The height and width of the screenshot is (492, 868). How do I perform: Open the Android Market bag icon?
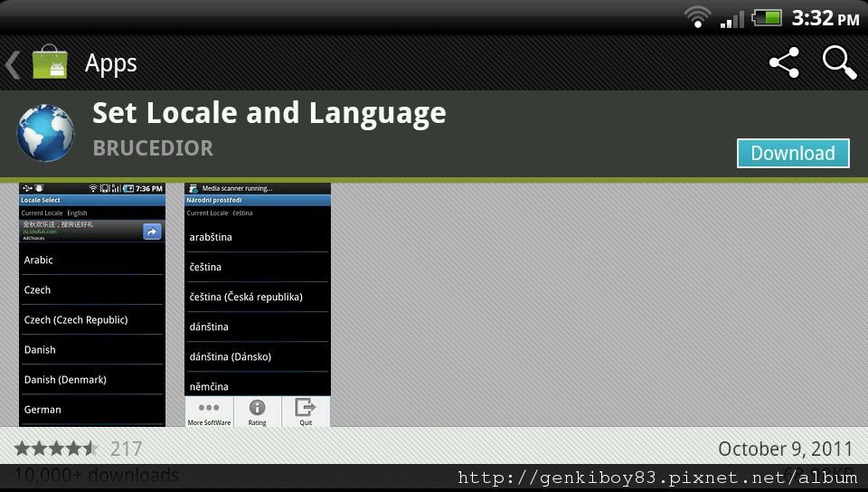pos(50,62)
